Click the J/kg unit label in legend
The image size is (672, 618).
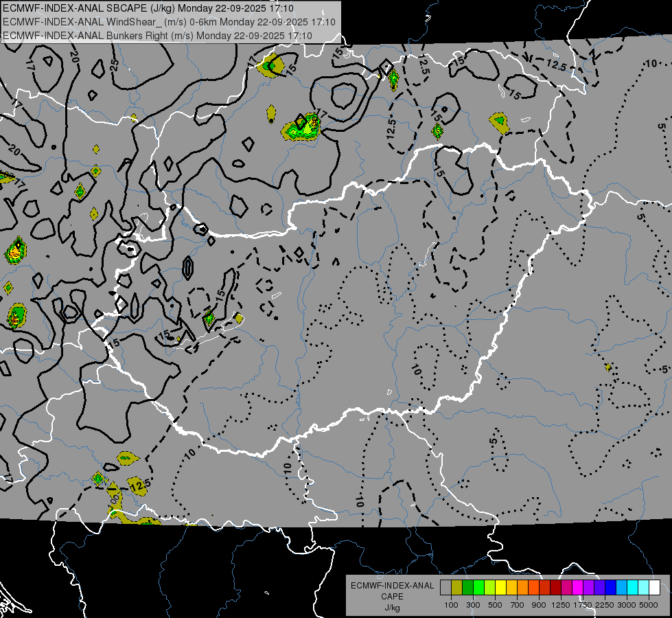pyautogui.click(x=392, y=608)
